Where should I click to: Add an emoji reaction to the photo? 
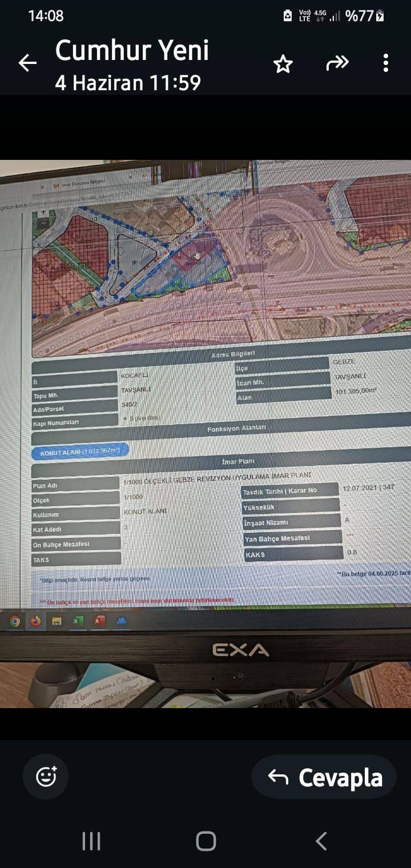[46, 777]
